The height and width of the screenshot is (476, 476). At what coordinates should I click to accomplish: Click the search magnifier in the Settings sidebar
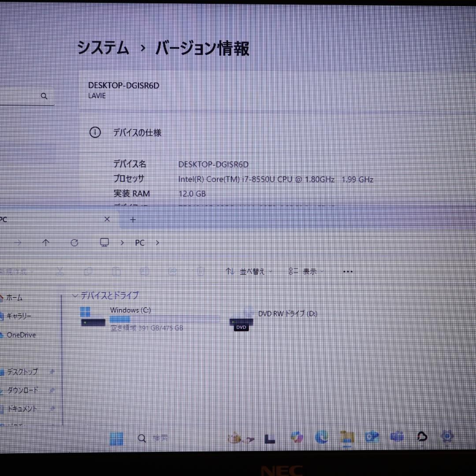[x=44, y=96]
